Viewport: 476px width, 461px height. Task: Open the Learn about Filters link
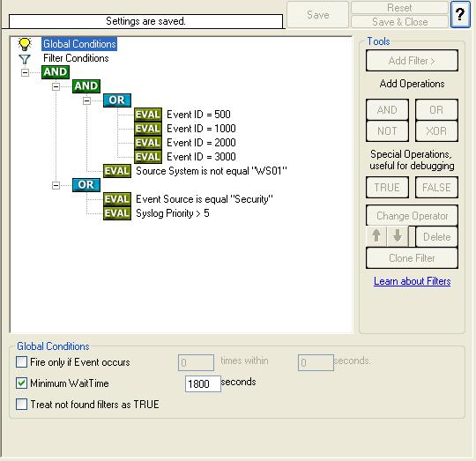[412, 281]
